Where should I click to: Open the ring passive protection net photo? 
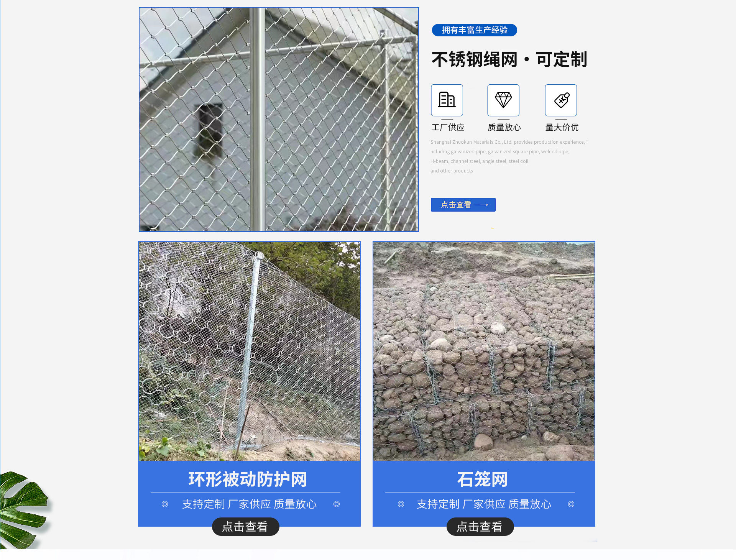point(249,351)
